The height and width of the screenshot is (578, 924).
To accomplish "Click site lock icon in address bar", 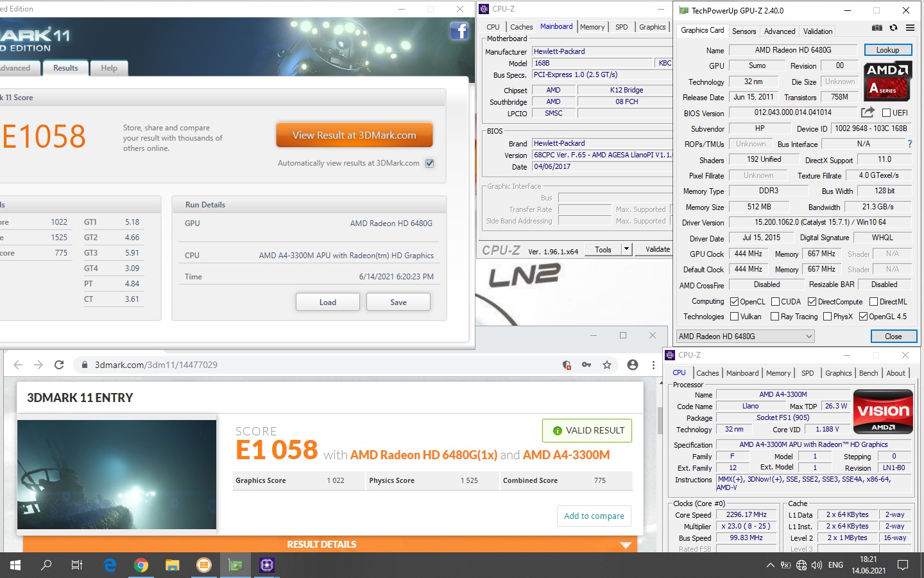I will tap(84, 365).
